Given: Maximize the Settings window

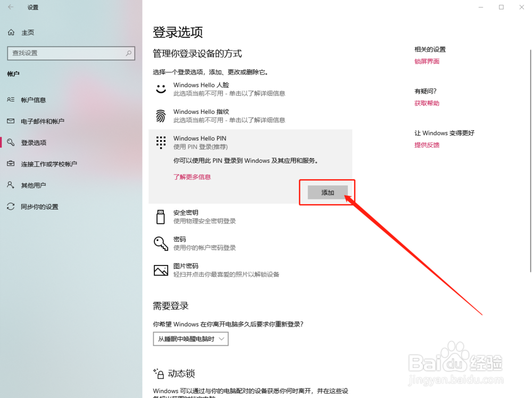Looking at the screenshot, I should (501, 7).
